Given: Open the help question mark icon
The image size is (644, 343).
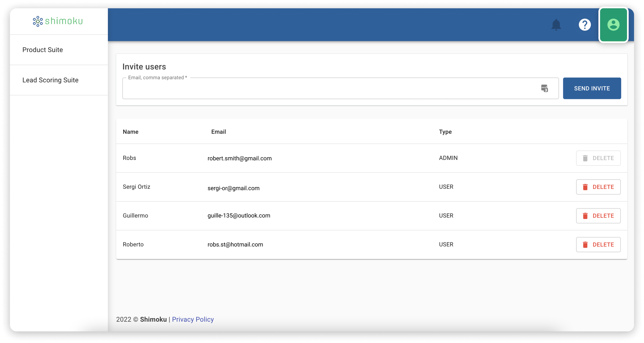Looking at the screenshot, I should pyautogui.click(x=585, y=25).
